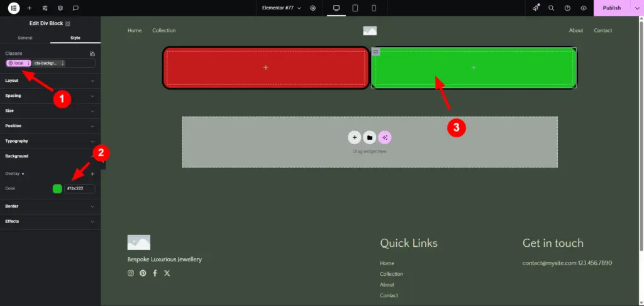Expand the Border section
Viewport: 644px width, 306px height.
(x=50, y=207)
